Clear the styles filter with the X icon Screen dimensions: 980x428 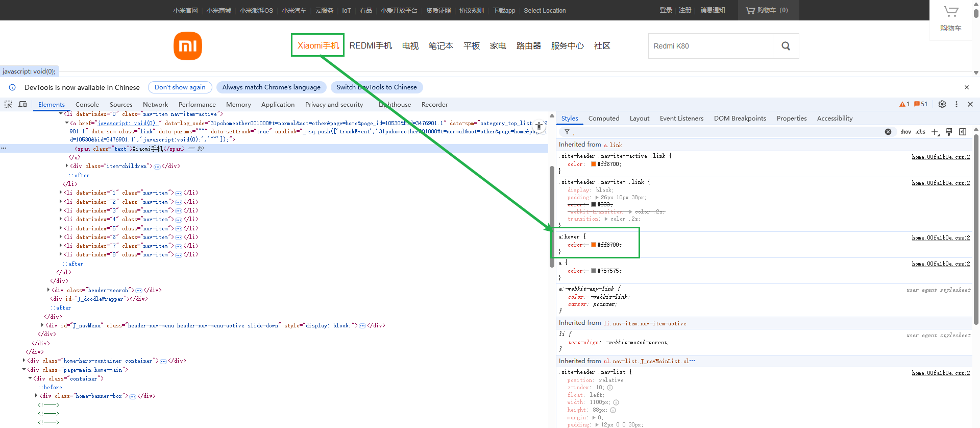coord(888,132)
